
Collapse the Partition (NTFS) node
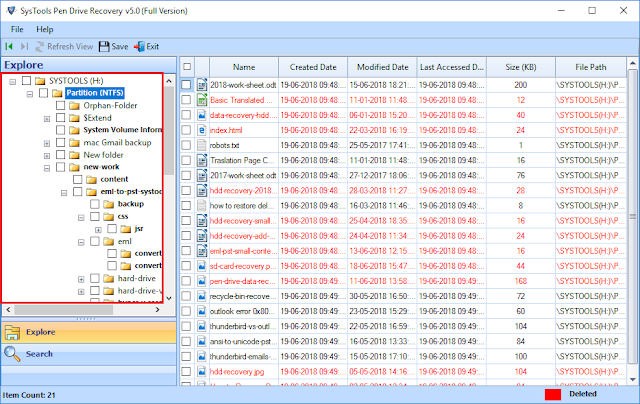click(x=30, y=94)
